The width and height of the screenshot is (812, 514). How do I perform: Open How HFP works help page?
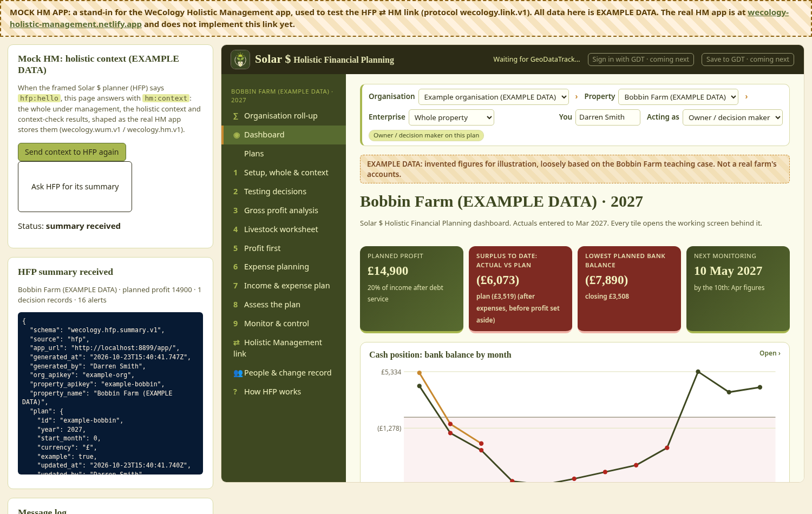point(284,392)
